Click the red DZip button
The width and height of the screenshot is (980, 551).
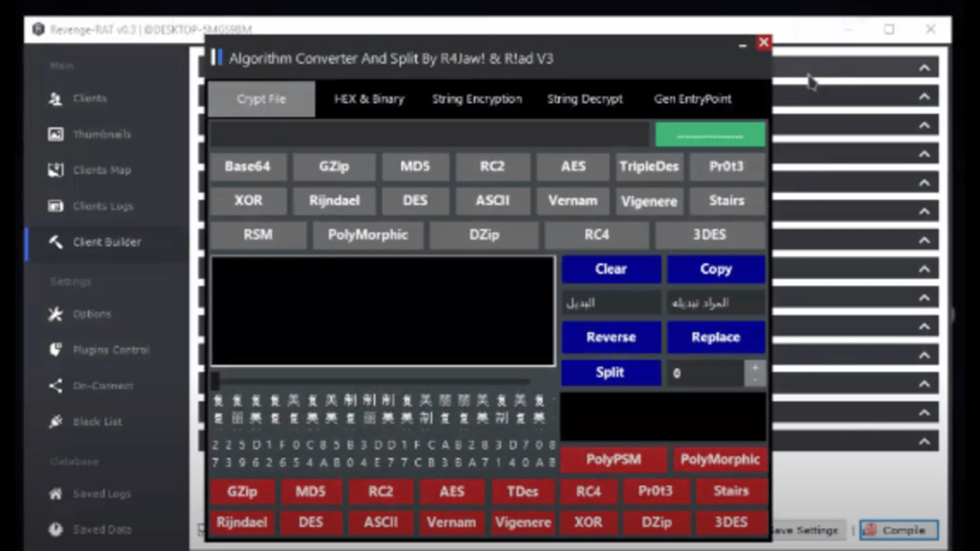pos(657,523)
